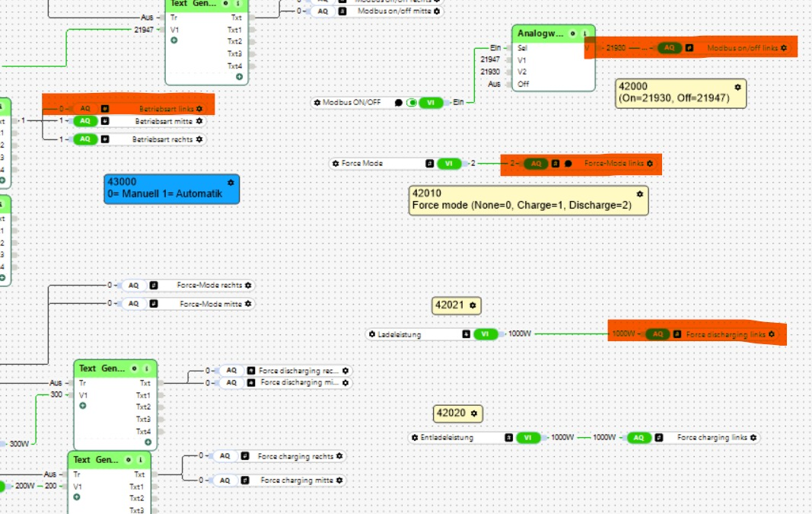Add output with plus below Txt4 on Text Gen block fed by 300
The height and width of the screenshot is (514, 812).
click(148, 442)
